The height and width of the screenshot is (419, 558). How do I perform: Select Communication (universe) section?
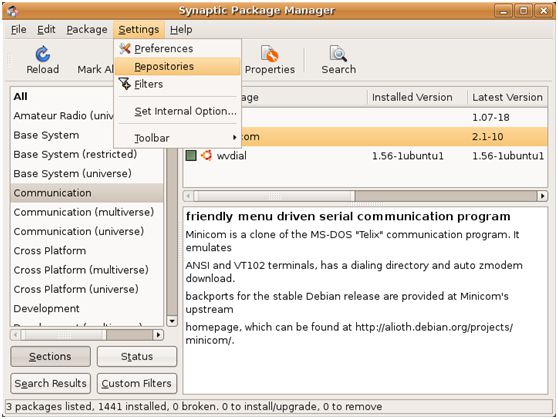click(87, 231)
